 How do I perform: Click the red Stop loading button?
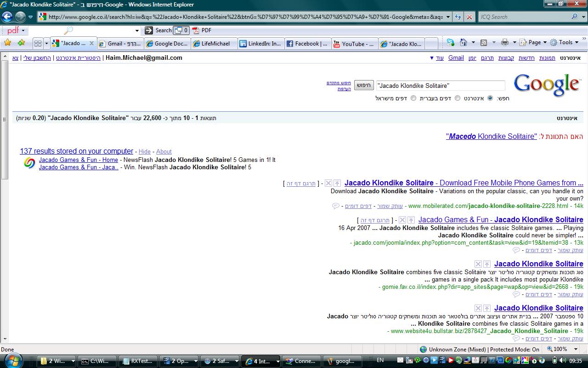(x=469, y=17)
